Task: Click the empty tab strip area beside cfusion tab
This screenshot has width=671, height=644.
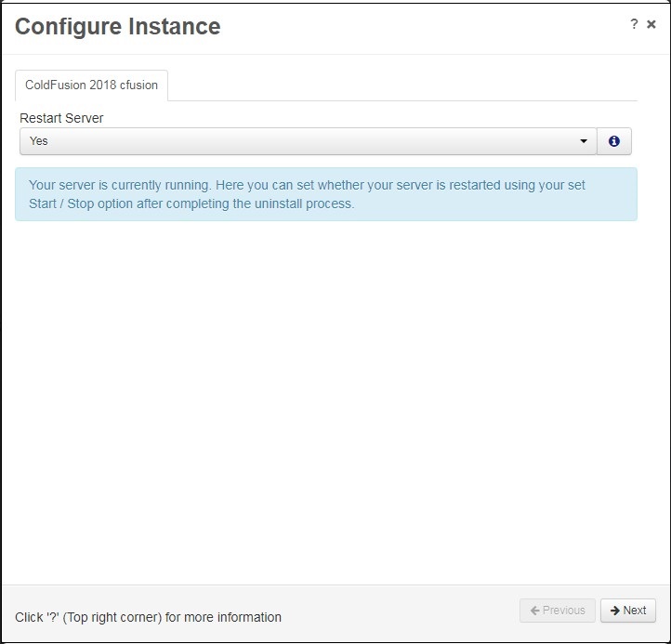Action: [402, 85]
